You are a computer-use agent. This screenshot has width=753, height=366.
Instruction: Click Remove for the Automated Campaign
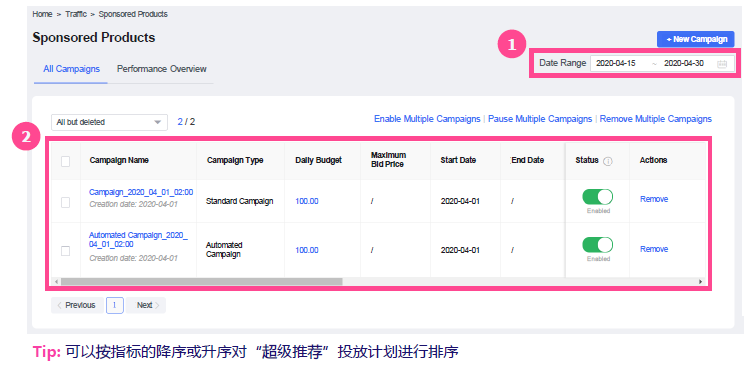(654, 249)
